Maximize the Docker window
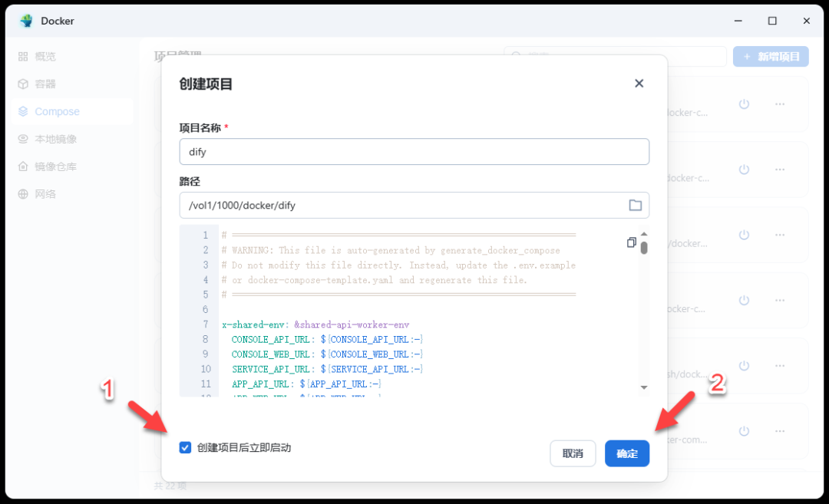 [x=772, y=21]
